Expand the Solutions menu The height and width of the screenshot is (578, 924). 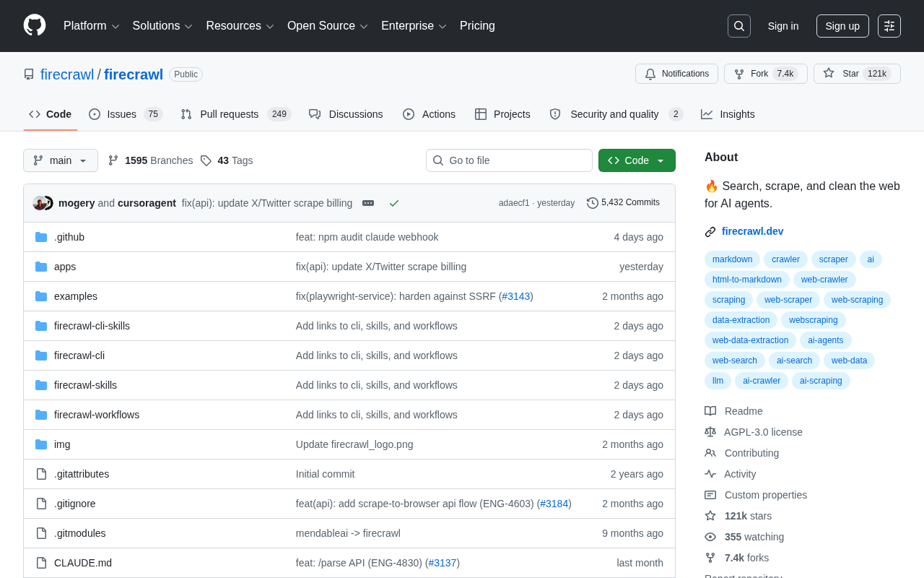coord(162,26)
